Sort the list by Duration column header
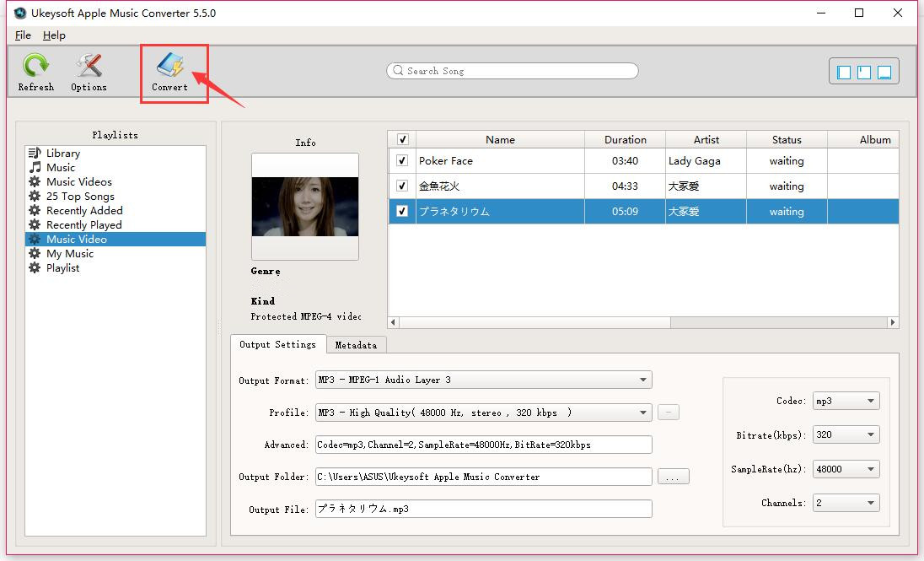The height and width of the screenshot is (561, 924). [626, 140]
